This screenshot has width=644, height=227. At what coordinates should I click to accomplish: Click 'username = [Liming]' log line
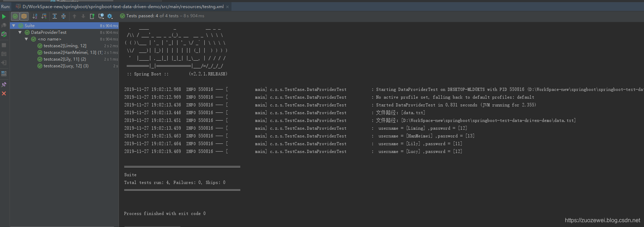click(296, 128)
